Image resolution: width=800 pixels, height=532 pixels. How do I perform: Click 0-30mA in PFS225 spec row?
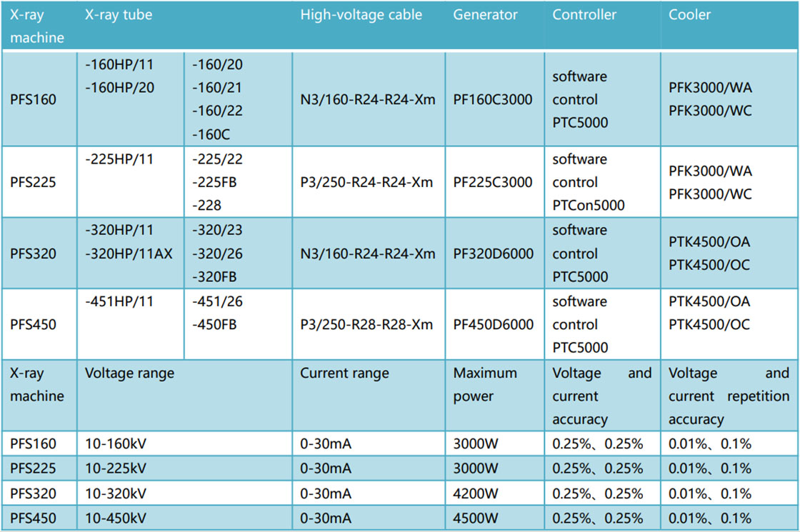(x=326, y=468)
